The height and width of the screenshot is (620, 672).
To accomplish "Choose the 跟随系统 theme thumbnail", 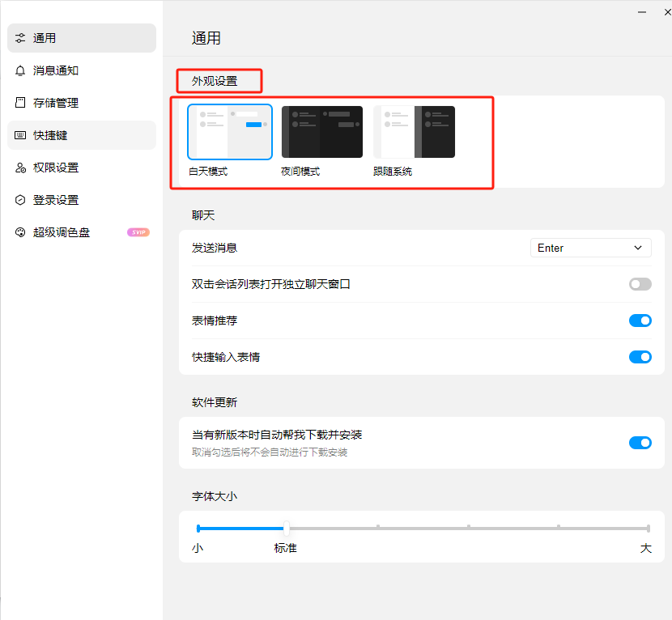I will coord(415,132).
